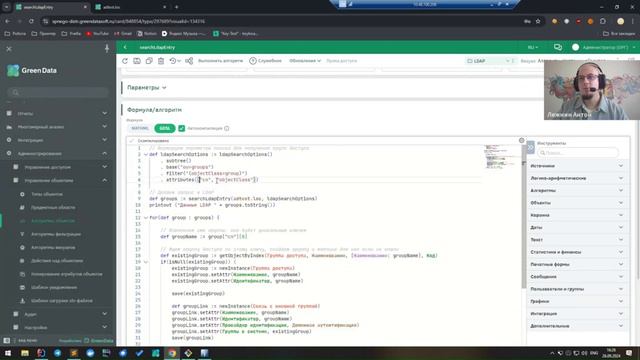This screenshot has width=640, height=360.
Task: Click the pin icon of the sidebar
Action: (x=107, y=49)
